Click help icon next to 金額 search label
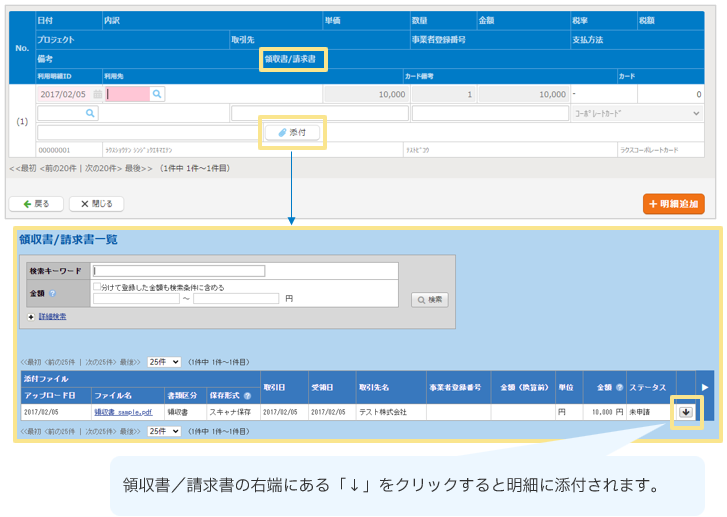The width and height of the screenshot is (727, 517). 53,293
